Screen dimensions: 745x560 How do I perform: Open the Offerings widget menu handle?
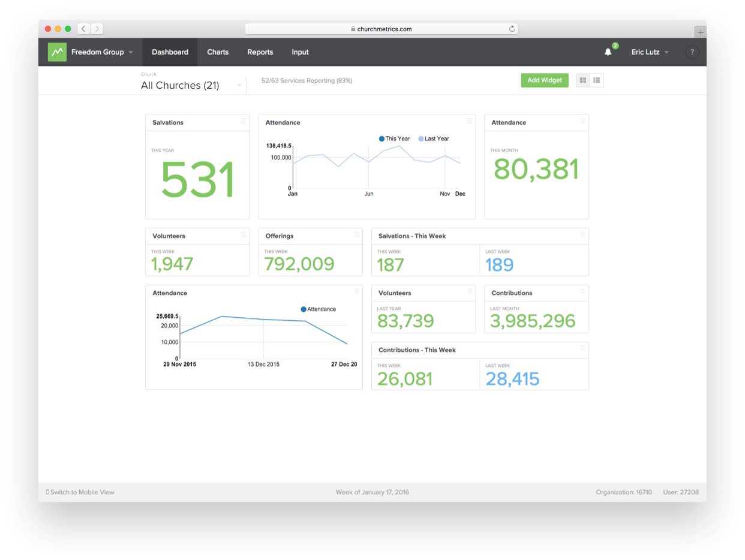click(356, 234)
